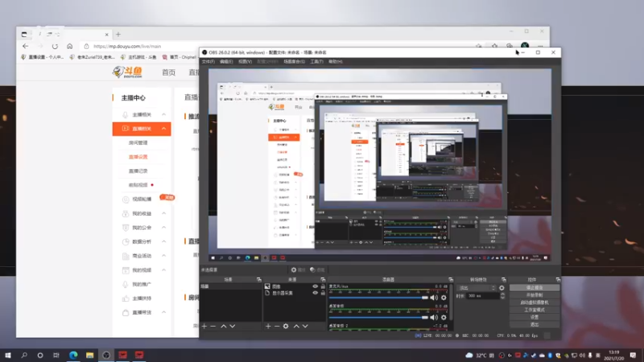
Task: Expand the 我的视频 sidebar section
Action: [164, 270]
